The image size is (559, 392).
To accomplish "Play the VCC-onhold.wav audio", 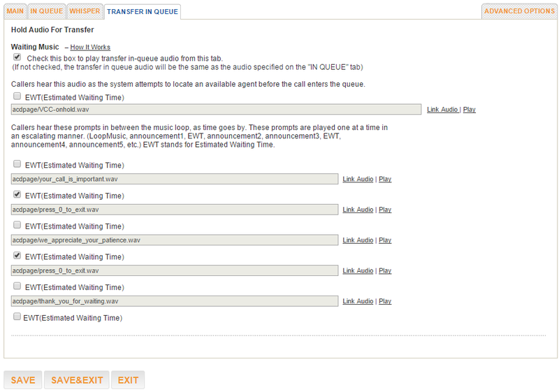I will point(469,110).
